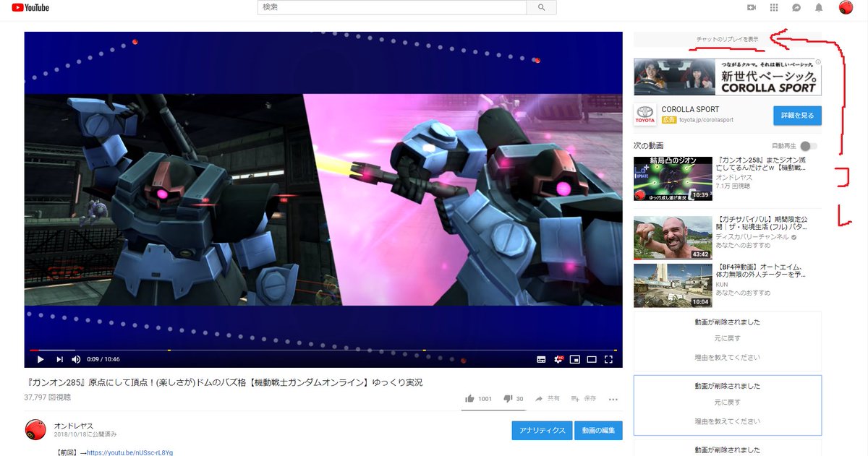868x456 pixels.
Task: Open the three-dot more actions menu
Action: 613,399
